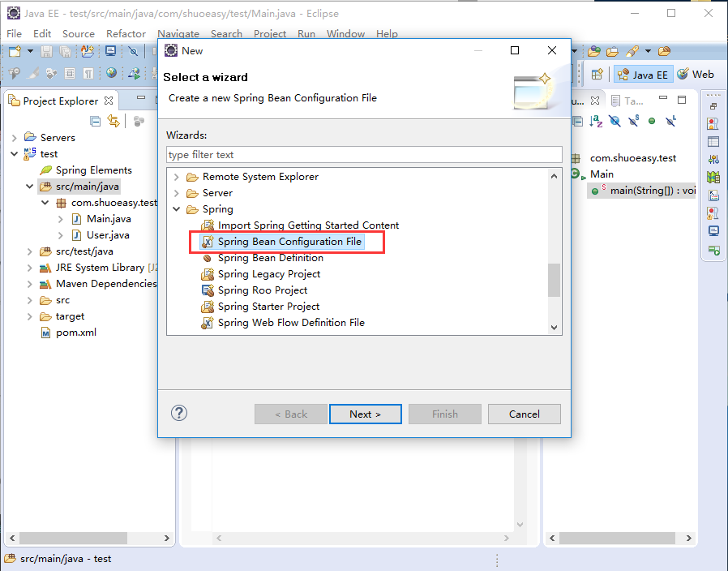Click the Save All icon in toolbar
The image size is (728, 571).
coord(66,51)
